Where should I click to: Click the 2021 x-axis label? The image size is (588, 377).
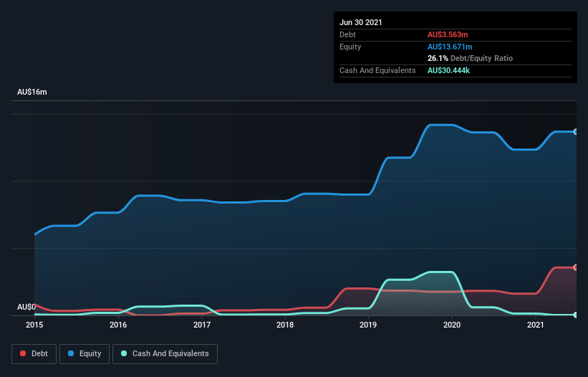[x=536, y=325]
